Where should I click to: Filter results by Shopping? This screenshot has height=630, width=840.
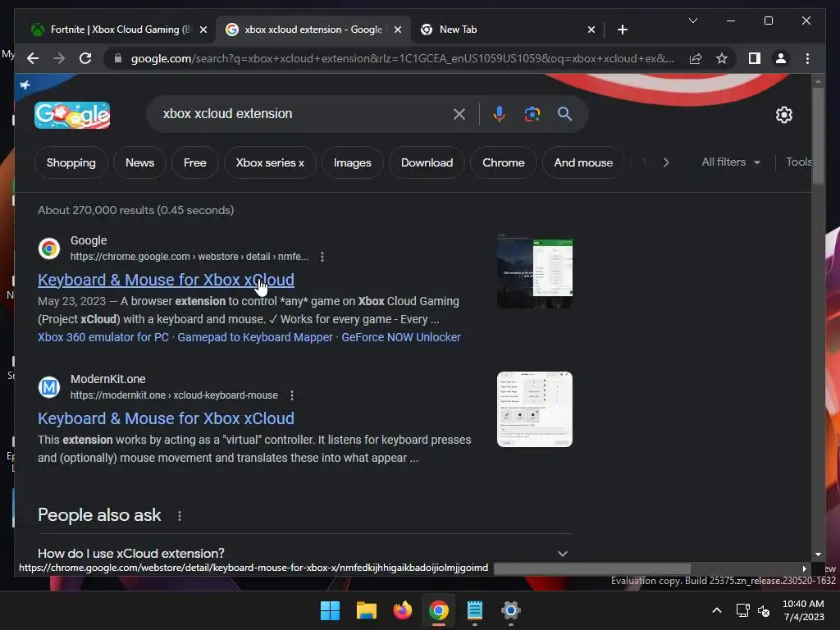pyautogui.click(x=71, y=162)
